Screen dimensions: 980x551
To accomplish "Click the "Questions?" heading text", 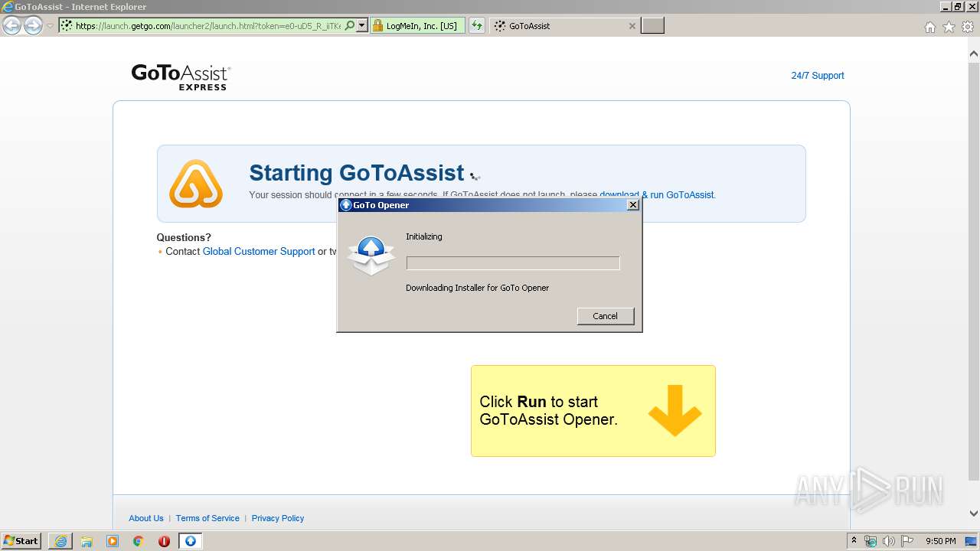I will coord(184,238).
